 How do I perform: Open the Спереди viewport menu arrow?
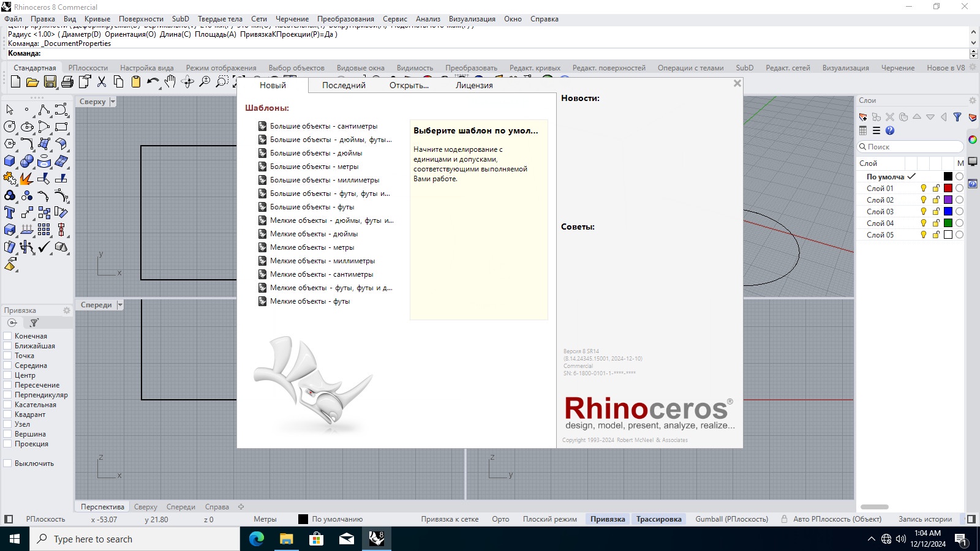pyautogui.click(x=120, y=305)
